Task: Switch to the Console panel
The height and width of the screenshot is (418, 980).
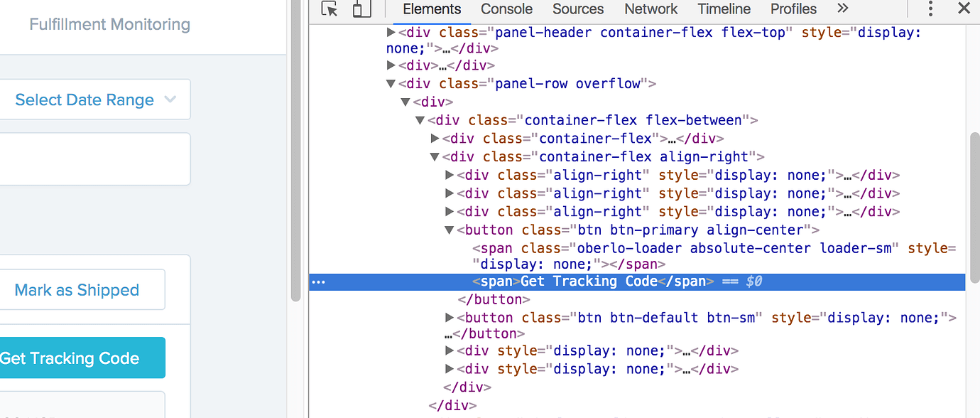Action: pyautogui.click(x=506, y=9)
